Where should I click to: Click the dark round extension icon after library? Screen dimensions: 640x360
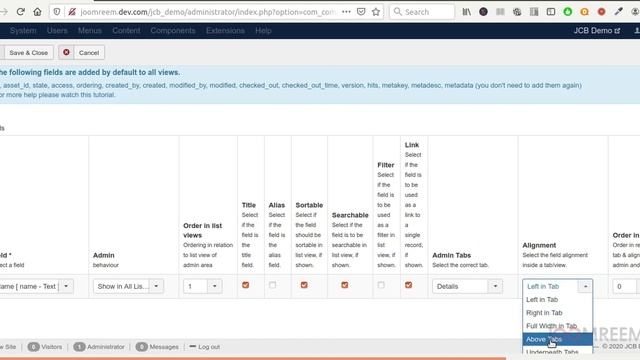click(x=483, y=12)
